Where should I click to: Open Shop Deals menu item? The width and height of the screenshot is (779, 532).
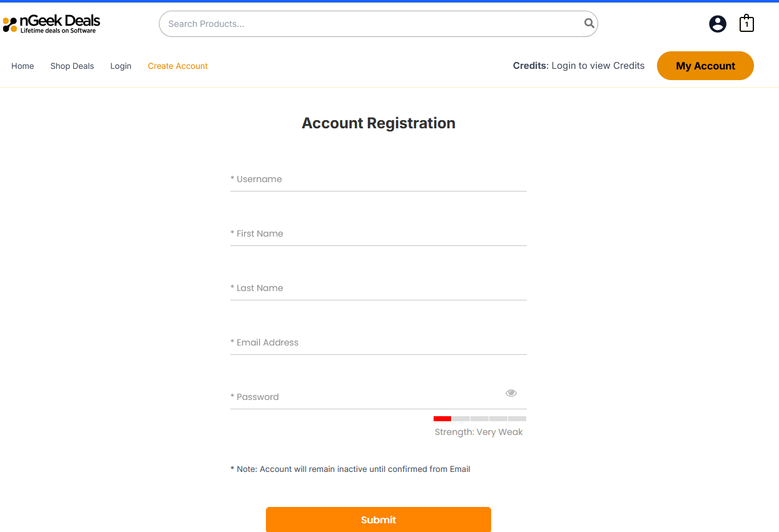(72, 66)
